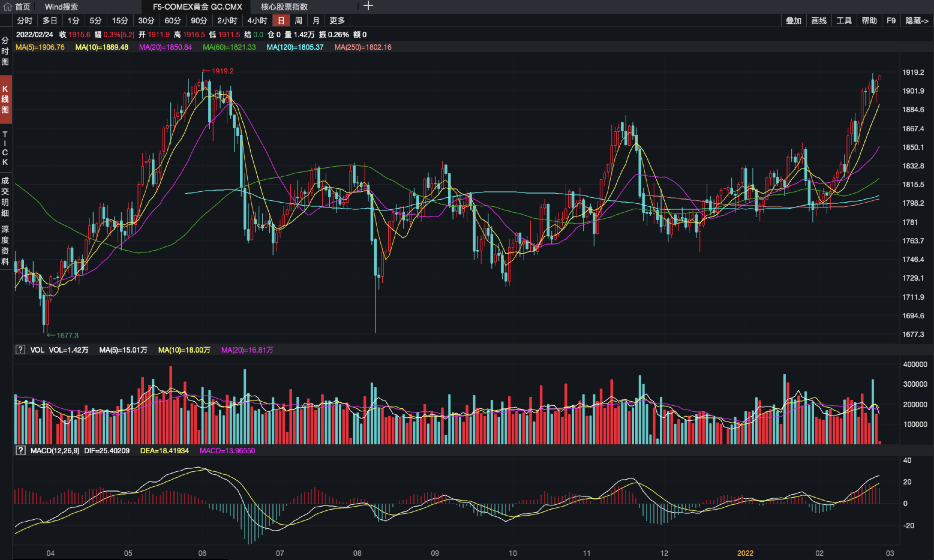Click the home icon tab 首页

(17, 6)
